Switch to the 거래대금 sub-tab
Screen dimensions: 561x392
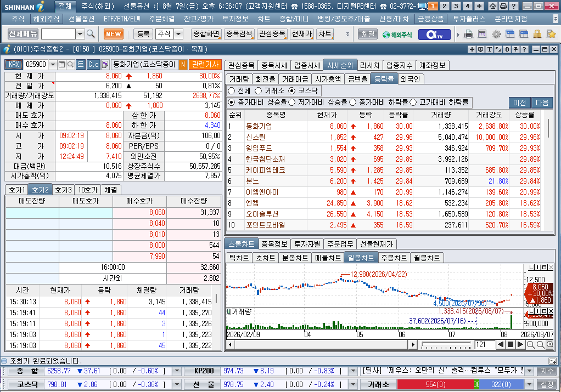coord(295,79)
